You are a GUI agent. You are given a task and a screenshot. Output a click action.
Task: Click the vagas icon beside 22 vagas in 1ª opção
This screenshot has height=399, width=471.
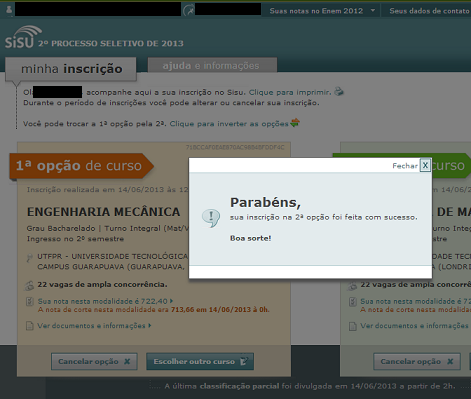click(29, 285)
